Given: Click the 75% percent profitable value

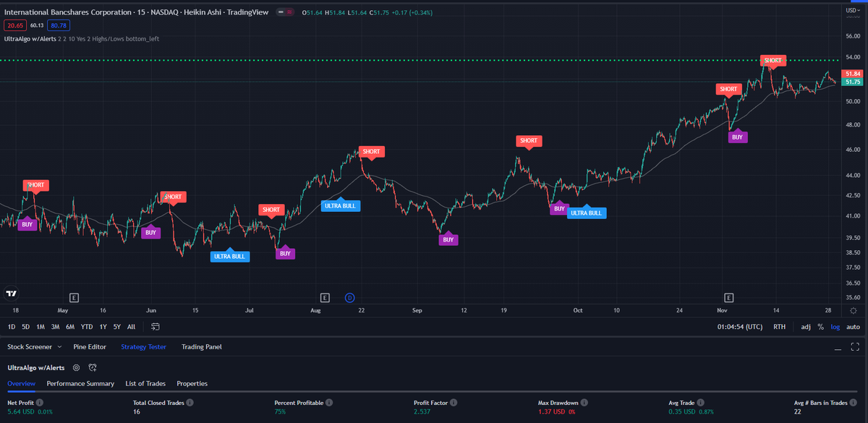Looking at the screenshot, I should point(280,411).
